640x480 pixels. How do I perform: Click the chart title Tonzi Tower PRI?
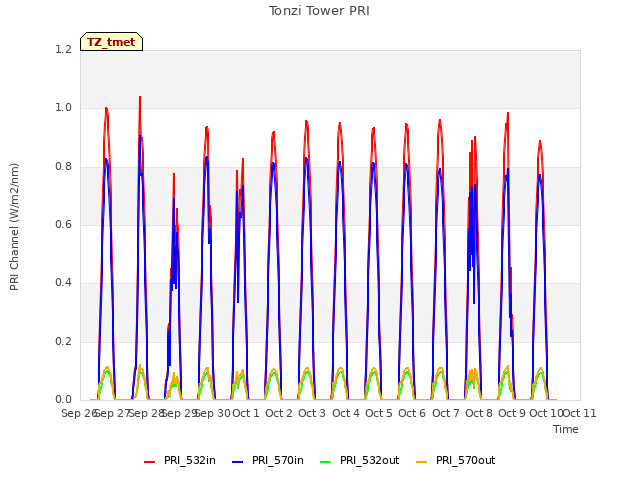click(319, 11)
